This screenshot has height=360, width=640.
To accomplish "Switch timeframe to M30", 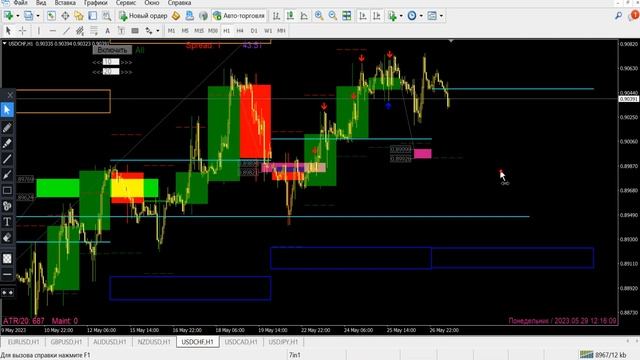I will (x=213, y=31).
